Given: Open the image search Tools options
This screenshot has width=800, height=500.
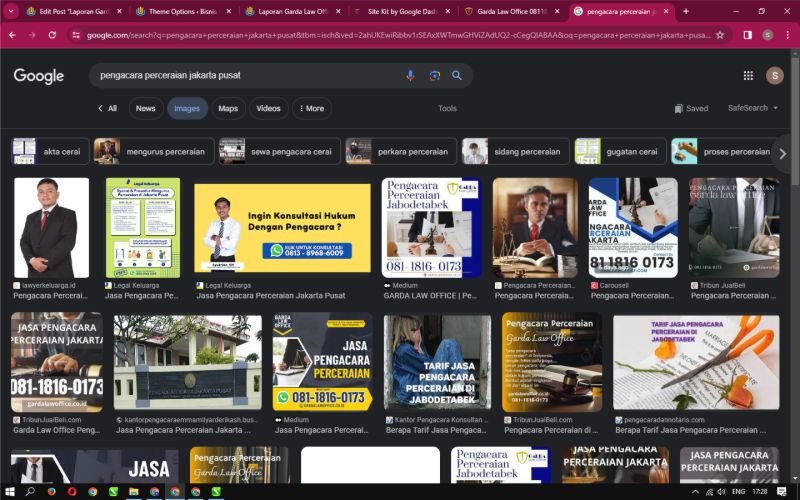Looking at the screenshot, I should pyautogui.click(x=447, y=108).
